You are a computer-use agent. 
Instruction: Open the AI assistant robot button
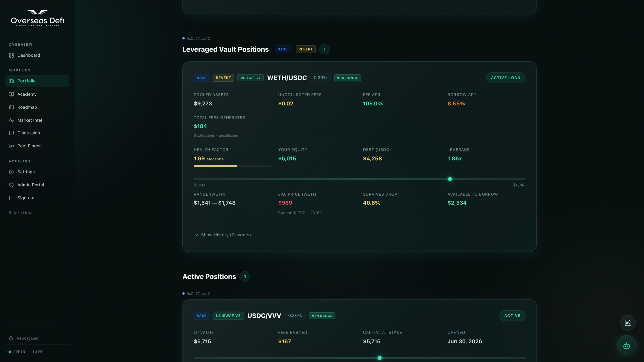(626, 345)
